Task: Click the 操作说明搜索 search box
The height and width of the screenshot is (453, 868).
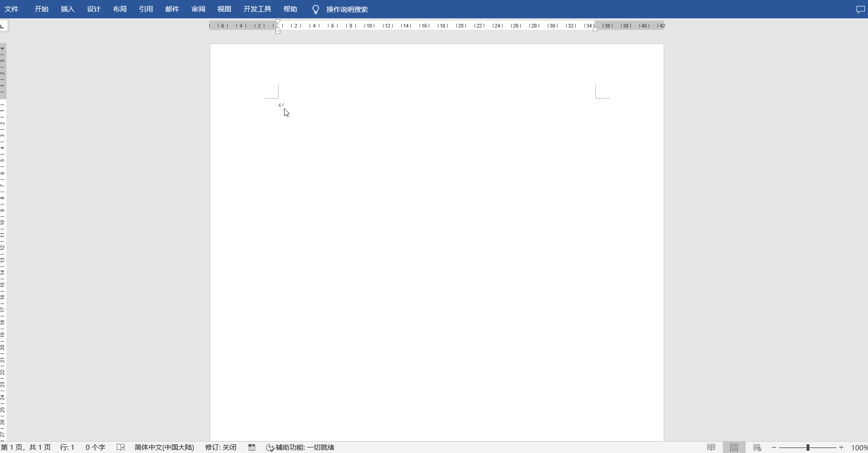Action: (347, 9)
